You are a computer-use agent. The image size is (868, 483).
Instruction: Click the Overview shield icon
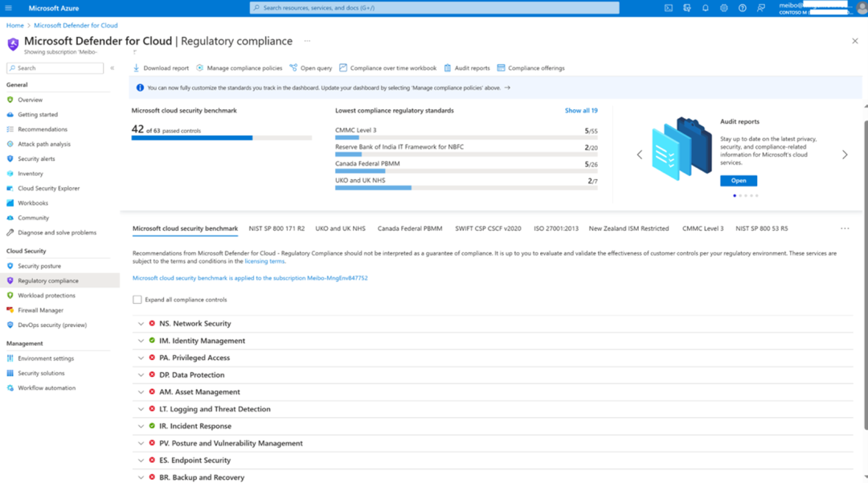(10, 100)
